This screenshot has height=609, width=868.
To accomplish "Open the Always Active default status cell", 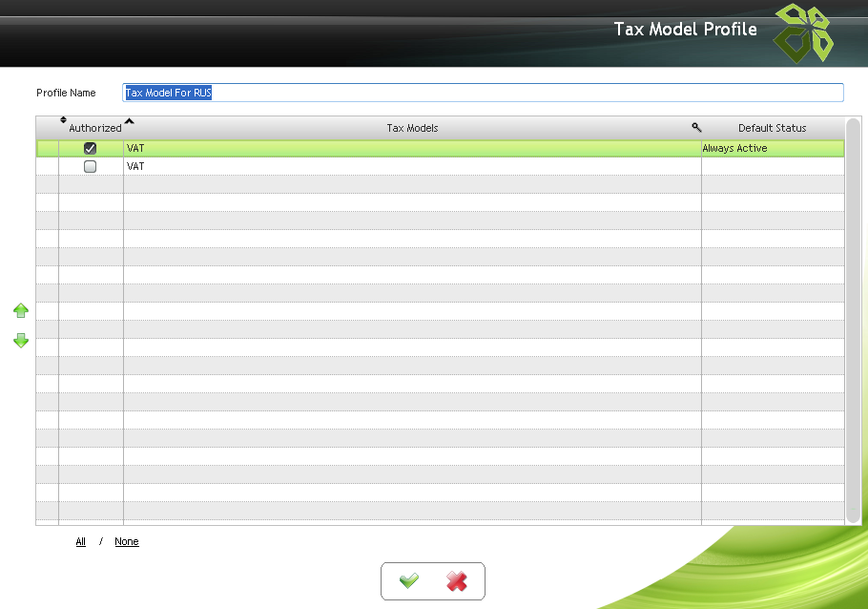I will [773, 149].
